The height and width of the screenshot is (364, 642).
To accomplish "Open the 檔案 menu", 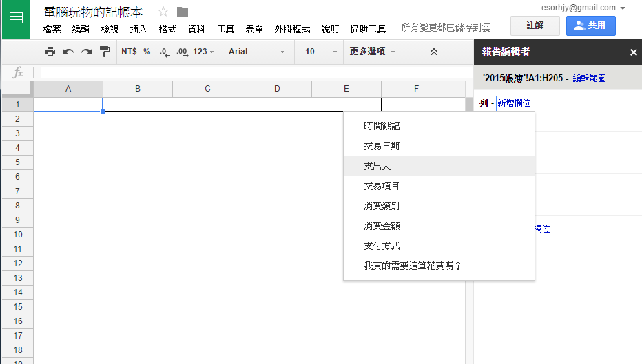I will click(x=52, y=29).
